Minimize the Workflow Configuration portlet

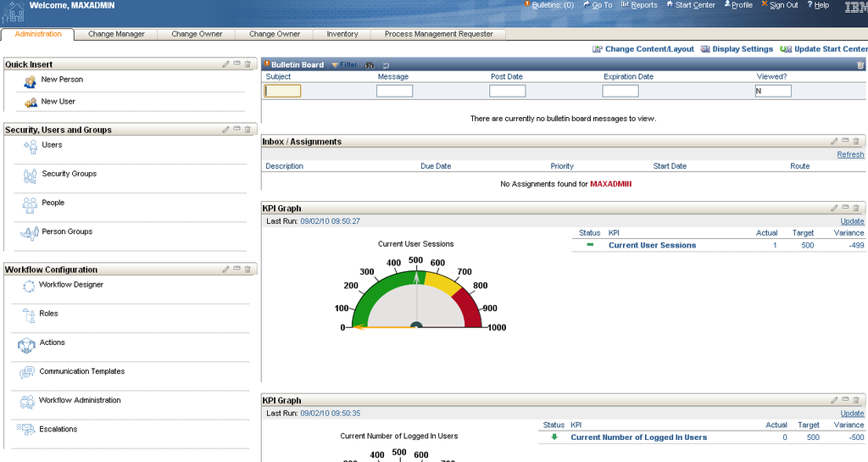coord(237,269)
